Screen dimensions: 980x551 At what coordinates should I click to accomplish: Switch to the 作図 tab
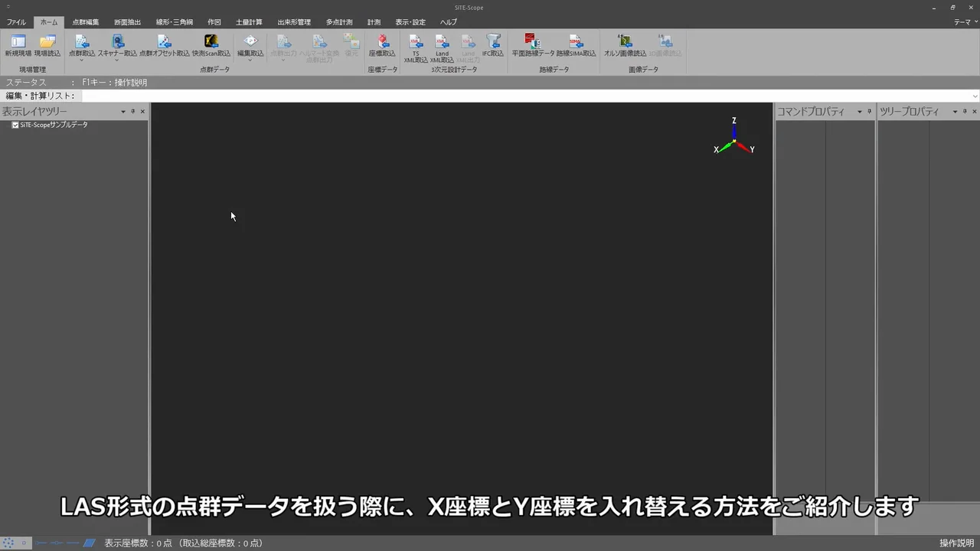(x=214, y=22)
